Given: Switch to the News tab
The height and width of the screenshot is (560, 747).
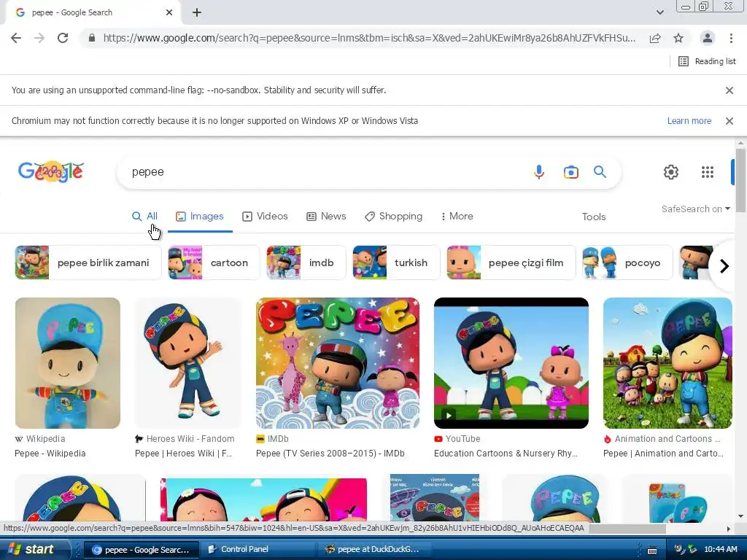Looking at the screenshot, I should [326, 216].
